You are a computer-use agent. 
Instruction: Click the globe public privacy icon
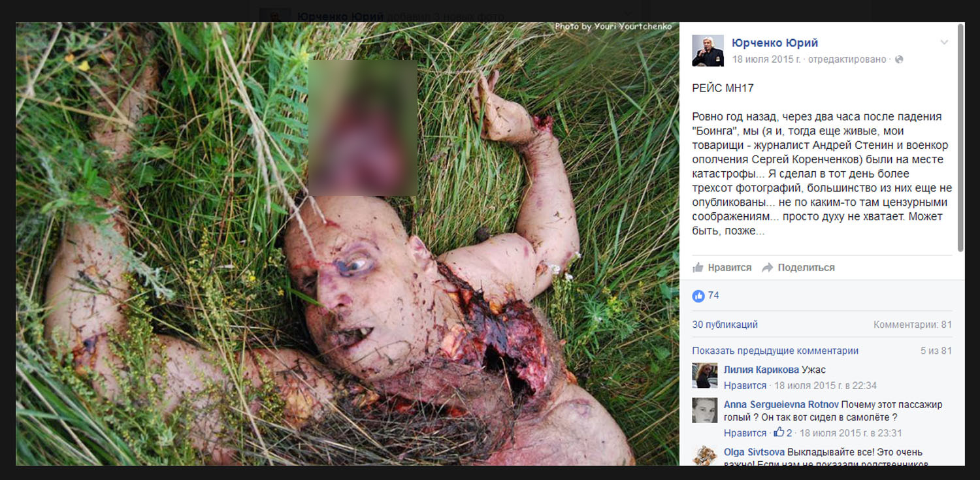coord(899,59)
